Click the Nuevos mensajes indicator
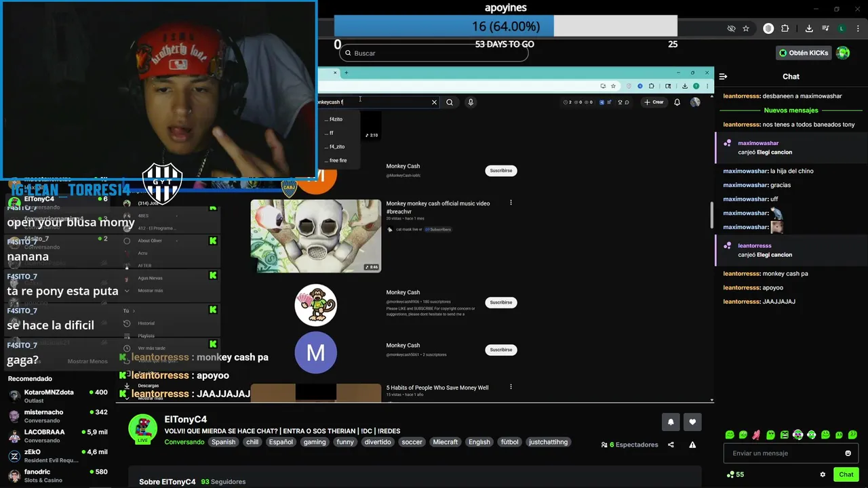This screenshot has height=488, width=868. [x=791, y=110]
